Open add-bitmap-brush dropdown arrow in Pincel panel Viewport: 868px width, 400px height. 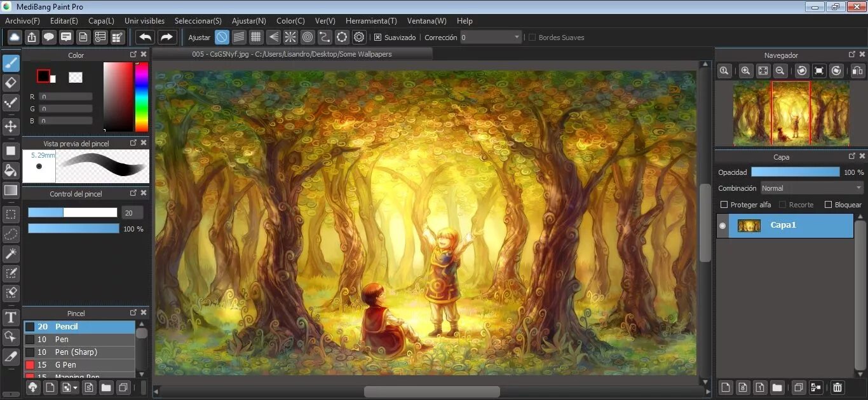(x=76, y=387)
